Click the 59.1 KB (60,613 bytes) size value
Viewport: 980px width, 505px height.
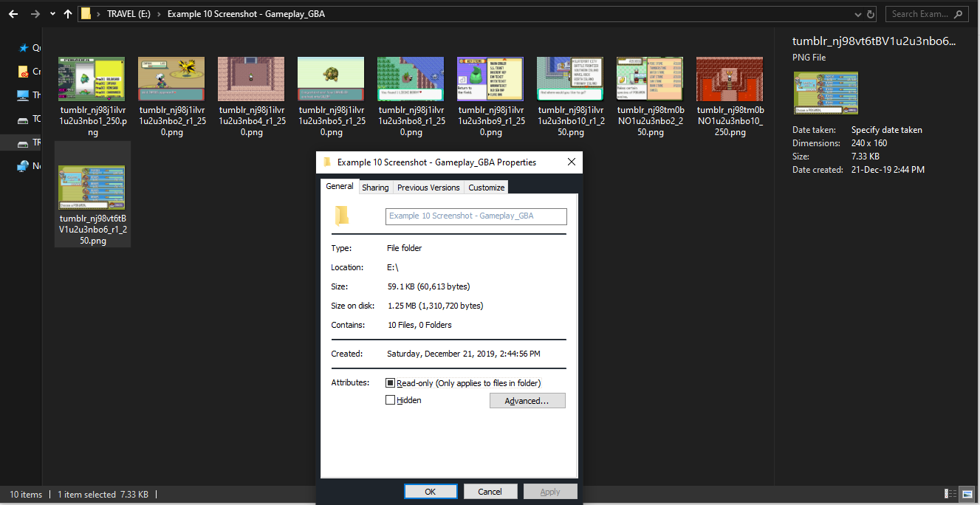click(428, 286)
